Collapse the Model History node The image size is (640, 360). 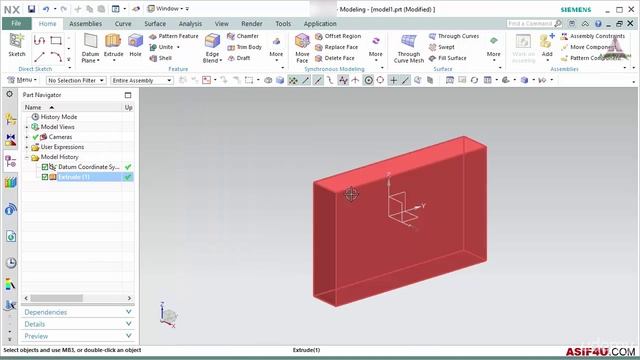coord(27,157)
